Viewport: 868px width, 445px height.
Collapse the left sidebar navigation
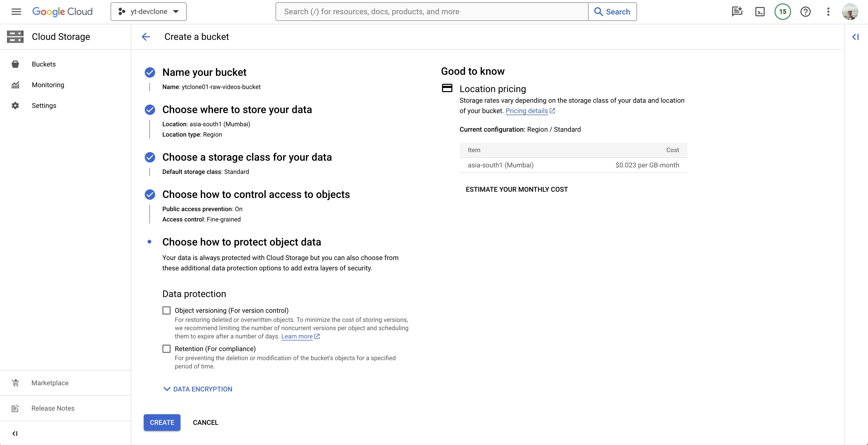[15, 433]
